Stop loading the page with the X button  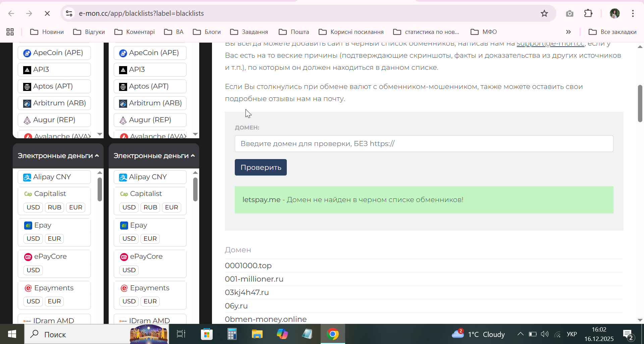pyautogui.click(x=47, y=13)
